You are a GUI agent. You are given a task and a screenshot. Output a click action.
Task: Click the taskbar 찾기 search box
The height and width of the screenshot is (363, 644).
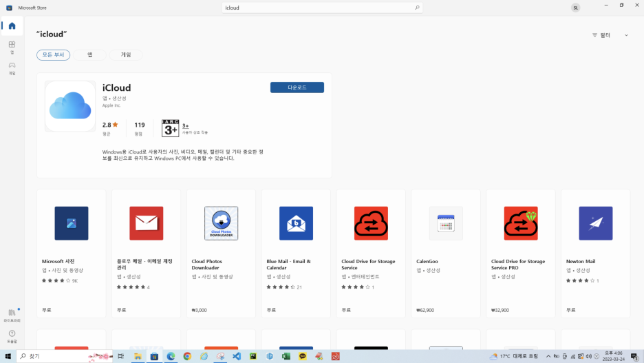(x=65, y=356)
